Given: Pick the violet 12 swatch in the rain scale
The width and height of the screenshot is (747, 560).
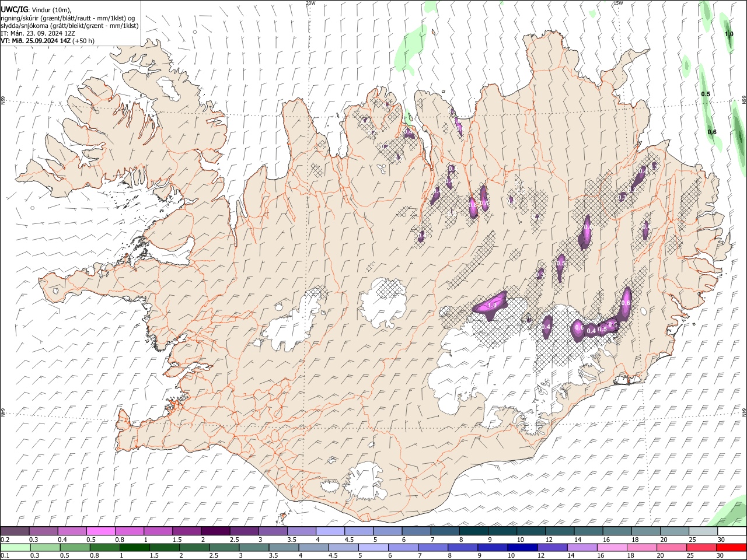Looking at the screenshot, I should point(553,547).
